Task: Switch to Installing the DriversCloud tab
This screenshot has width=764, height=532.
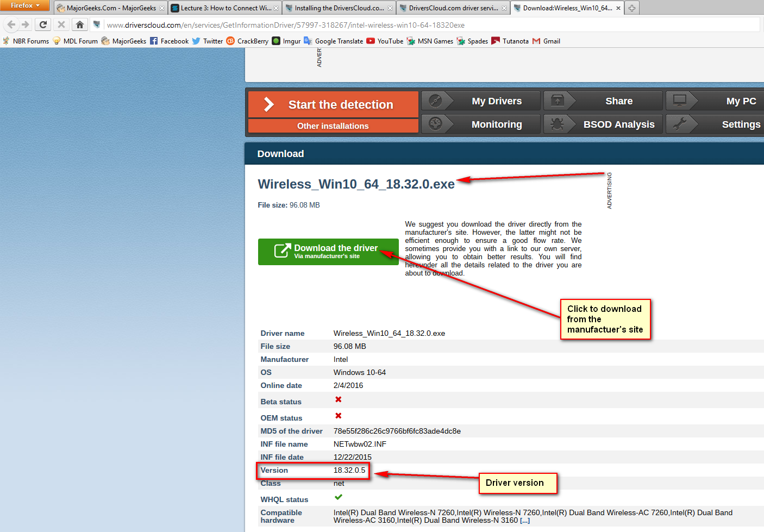Action: point(339,8)
